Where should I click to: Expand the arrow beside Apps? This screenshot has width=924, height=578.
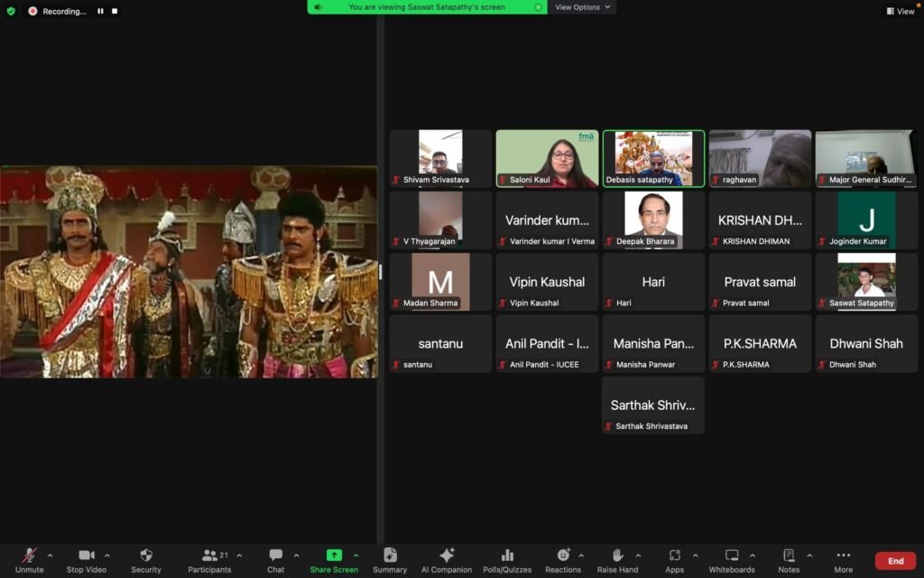[696, 555]
